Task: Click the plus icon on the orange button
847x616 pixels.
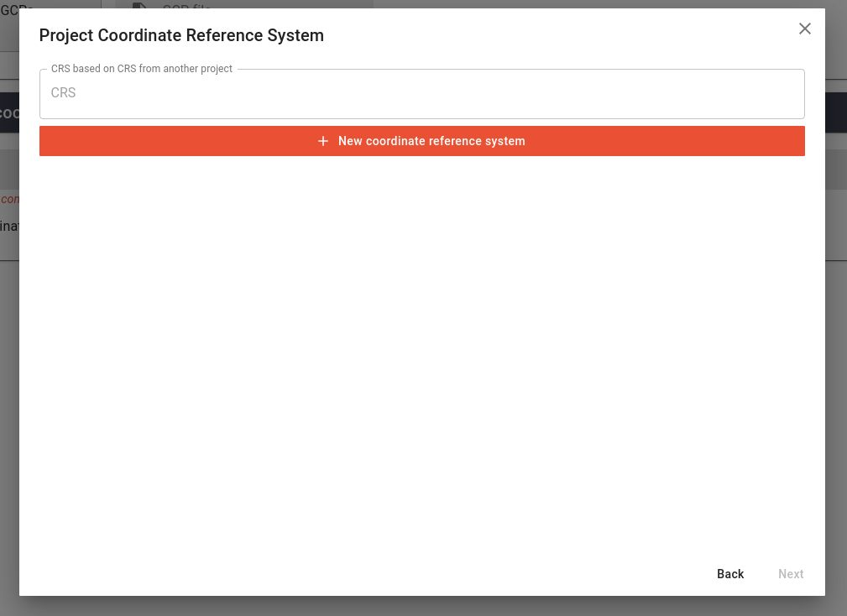Action: tap(323, 141)
